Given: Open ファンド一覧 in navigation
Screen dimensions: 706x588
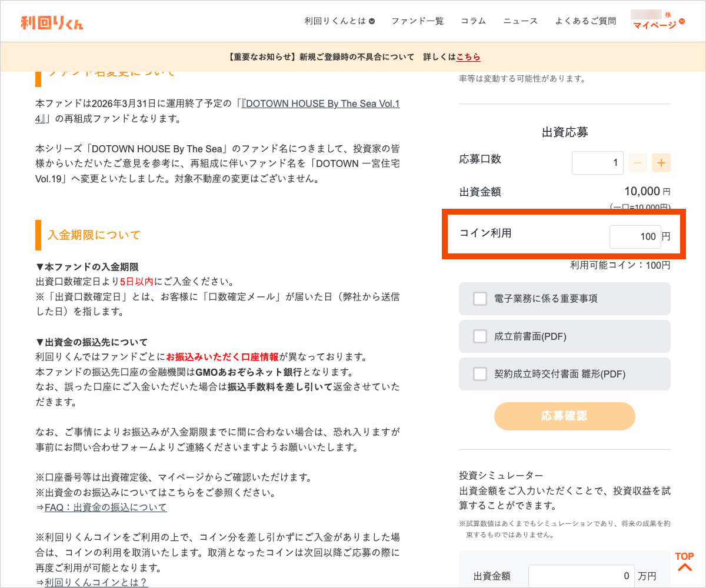Looking at the screenshot, I should (x=417, y=21).
